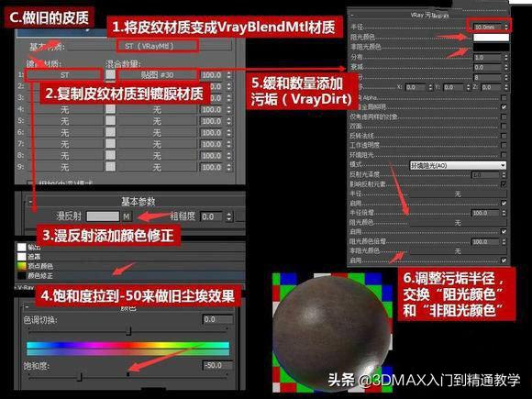Click the 粗糙度 roughness value field
This screenshot has width=532, height=399.
click(212, 216)
